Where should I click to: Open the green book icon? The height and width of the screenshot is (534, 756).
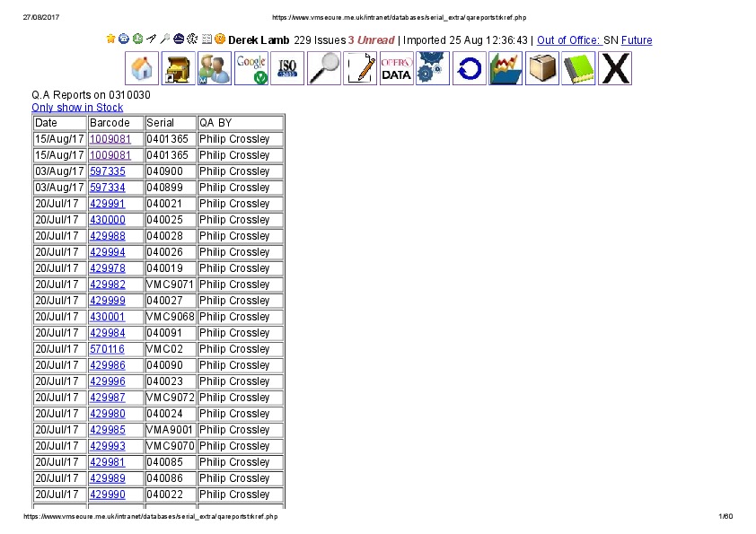click(578, 69)
